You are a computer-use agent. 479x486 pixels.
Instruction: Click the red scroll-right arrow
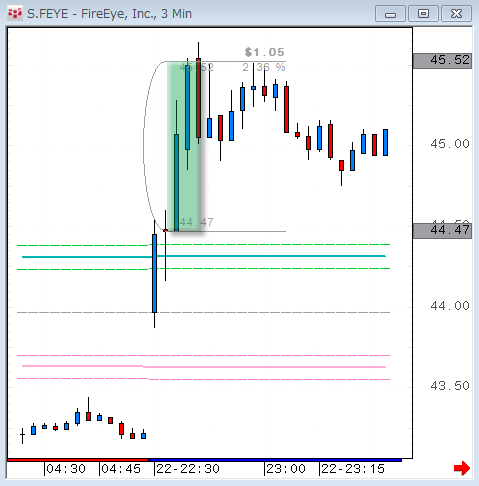click(462, 468)
